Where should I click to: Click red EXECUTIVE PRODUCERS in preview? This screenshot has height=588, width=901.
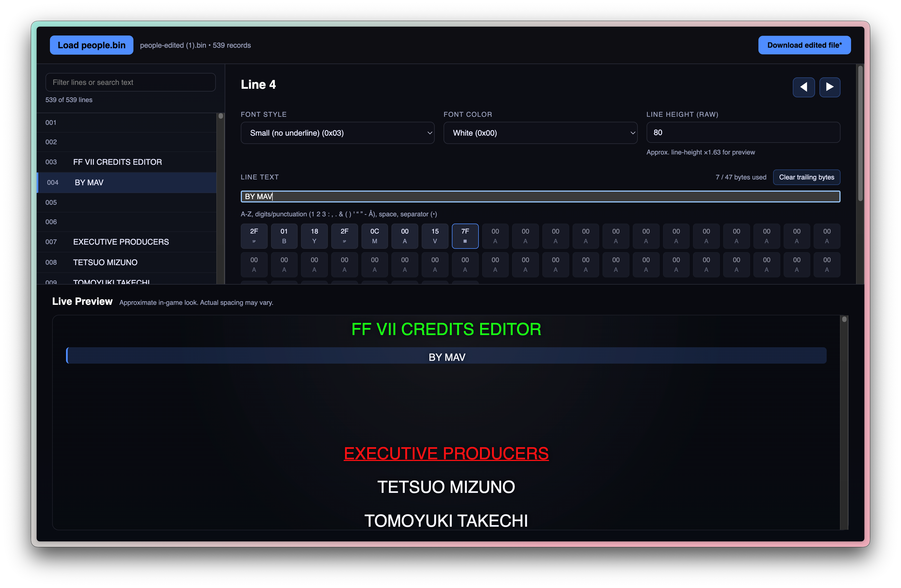coord(446,453)
